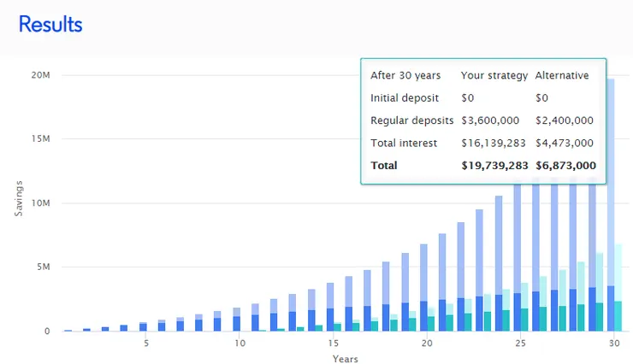Click the 20M label on the y-axis
The width and height of the screenshot is (633, 364).
click(41, 75)
